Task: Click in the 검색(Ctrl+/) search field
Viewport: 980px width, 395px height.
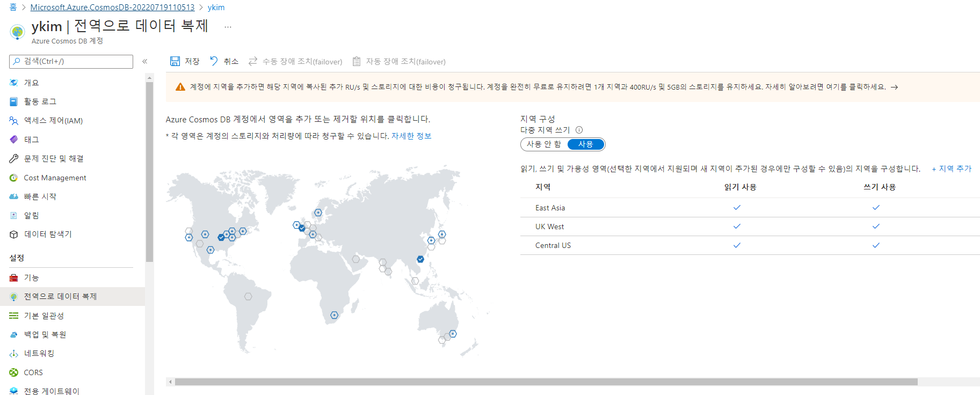Action: (x=71, y=61)
